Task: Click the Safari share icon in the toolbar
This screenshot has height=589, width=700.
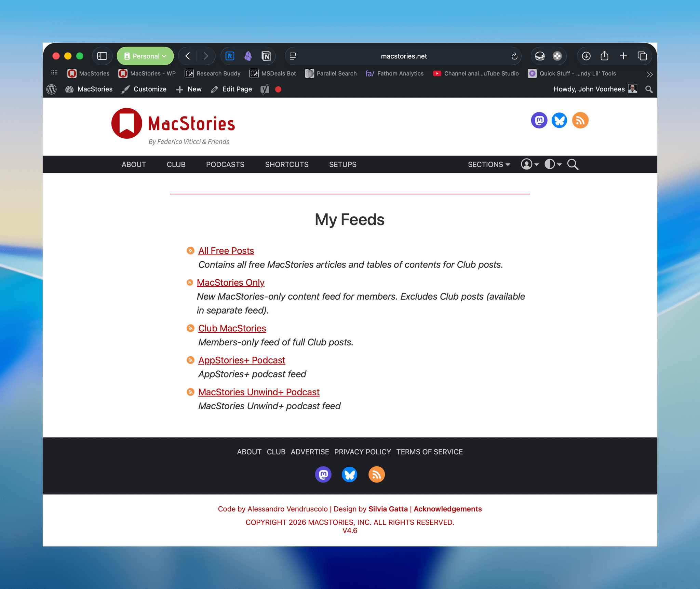Action: click(x=604, y=56)
